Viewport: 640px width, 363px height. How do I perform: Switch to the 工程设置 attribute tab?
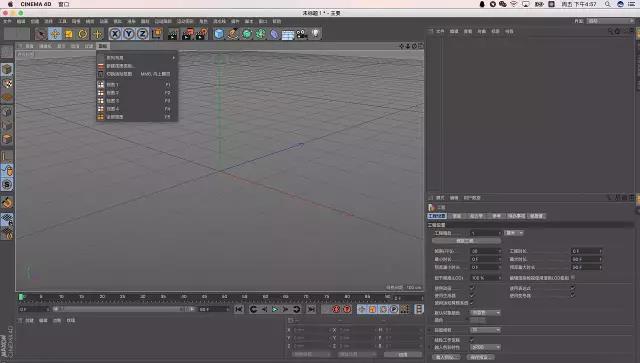click(437, 216)
